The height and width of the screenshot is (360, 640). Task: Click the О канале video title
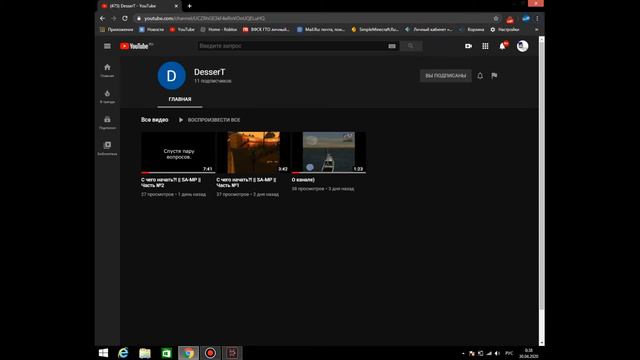point(303,180)
